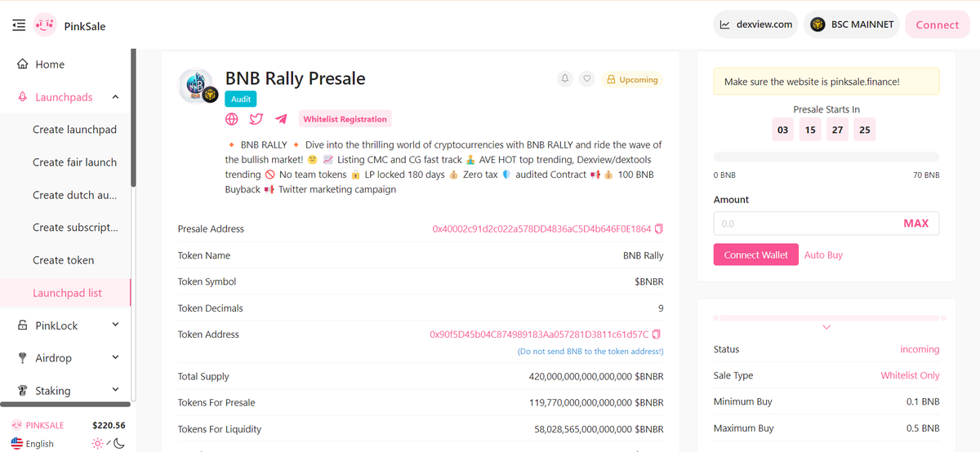Click the Audit badge
Image resolution: width=980 pixels, height=452 pixels.
(241, 99)
